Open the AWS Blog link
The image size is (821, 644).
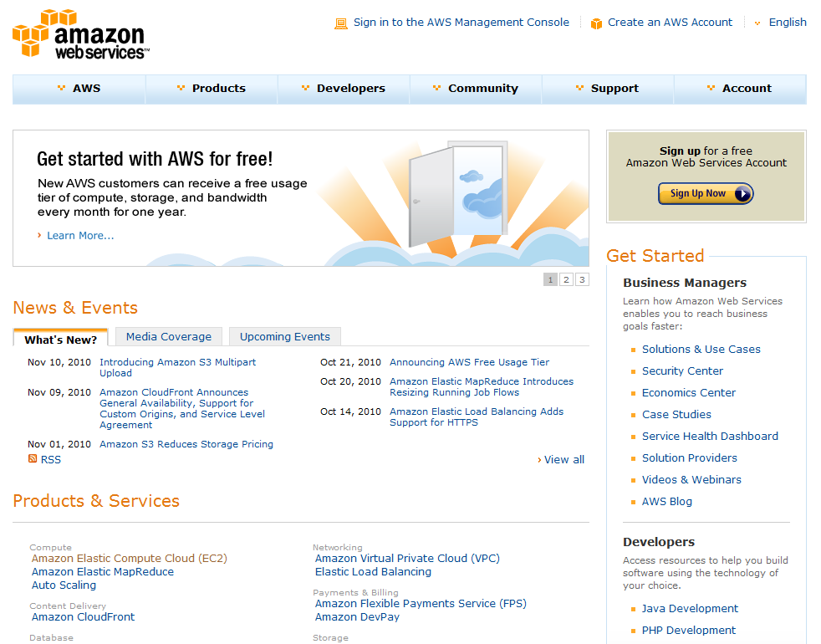coord(666,502)
